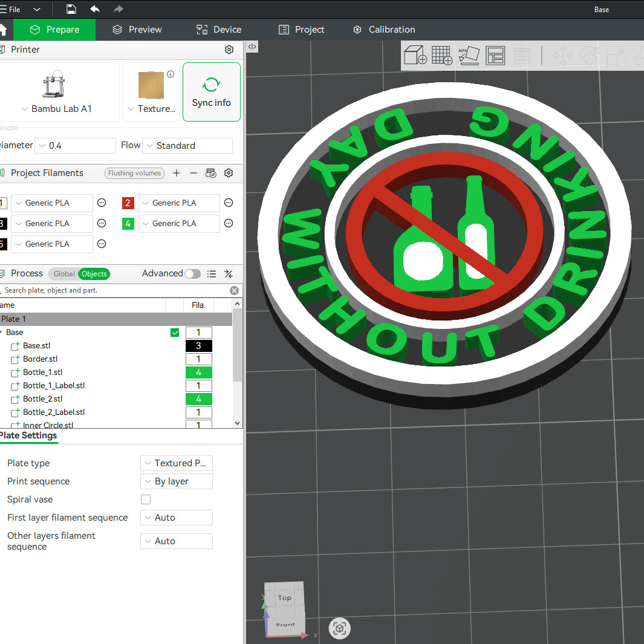Open the Print sequence dropdown
The height and width of the screenshot is (644, 644).
pyautogui.click(x=177, y=481)
